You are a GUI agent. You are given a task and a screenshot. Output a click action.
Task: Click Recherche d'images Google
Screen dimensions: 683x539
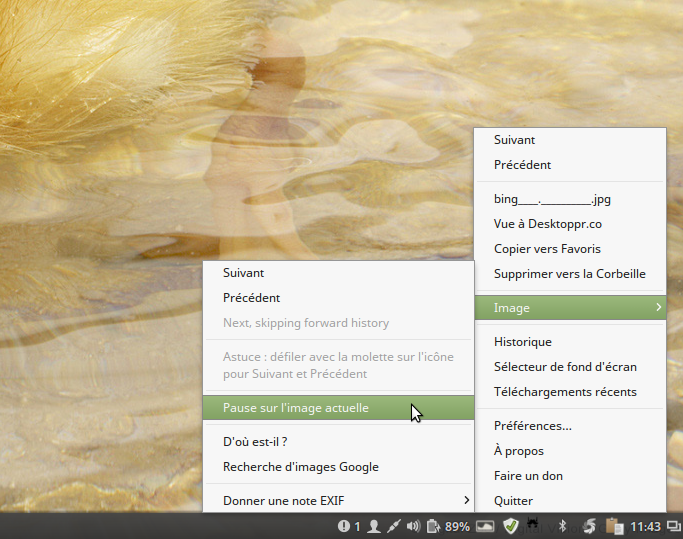[301, 467]
